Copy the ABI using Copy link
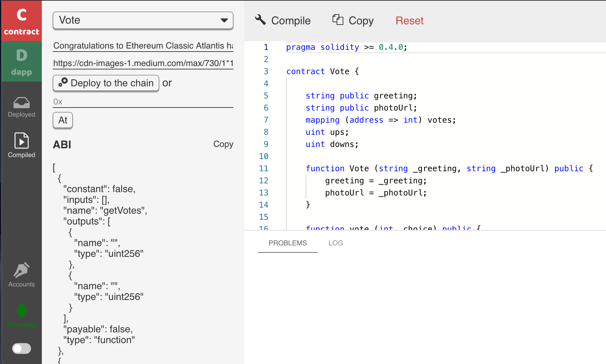 pyautogui.click(x=223, y=144)
